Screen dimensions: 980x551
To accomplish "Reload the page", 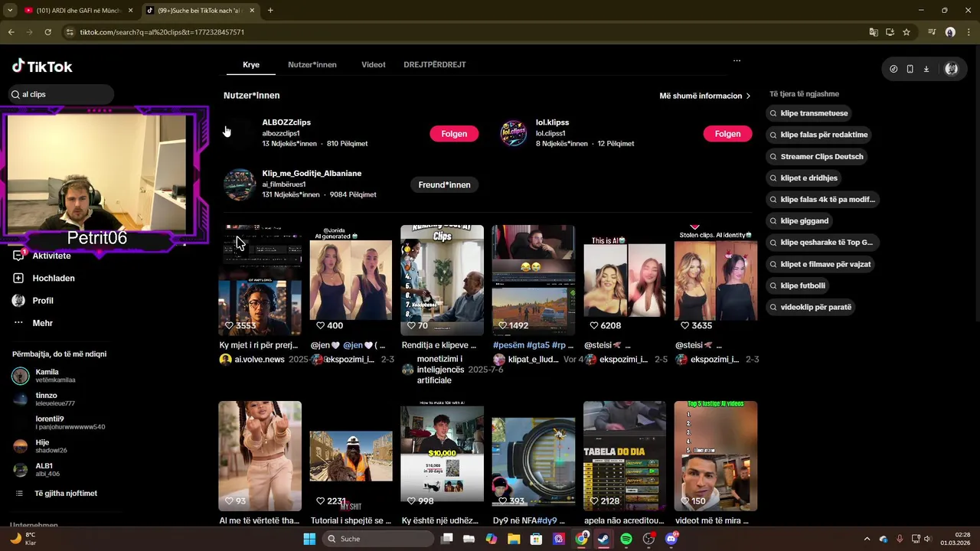I will pyautogui.click(x=47, y=32).
